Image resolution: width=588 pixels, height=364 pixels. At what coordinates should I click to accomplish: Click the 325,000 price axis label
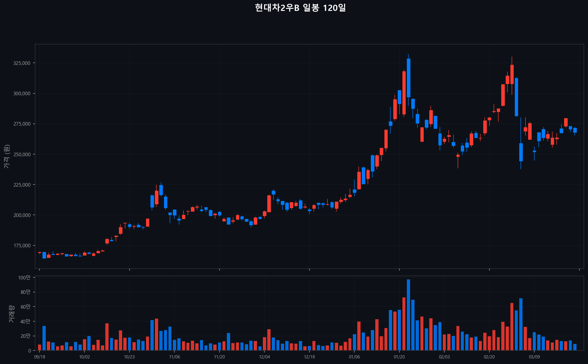22,63
